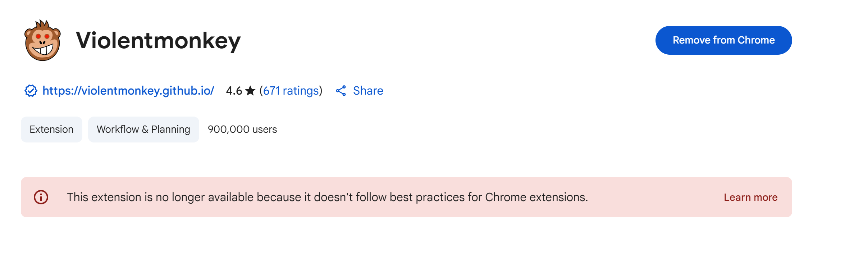Click the black star rating icon

[250, 91]
